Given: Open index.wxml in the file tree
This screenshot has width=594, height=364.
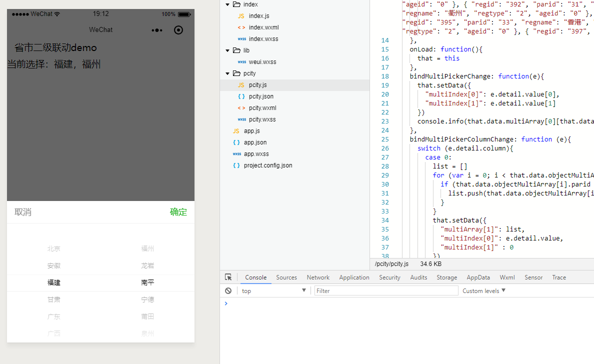Looking at the screenshot, I should pos(263,27).
